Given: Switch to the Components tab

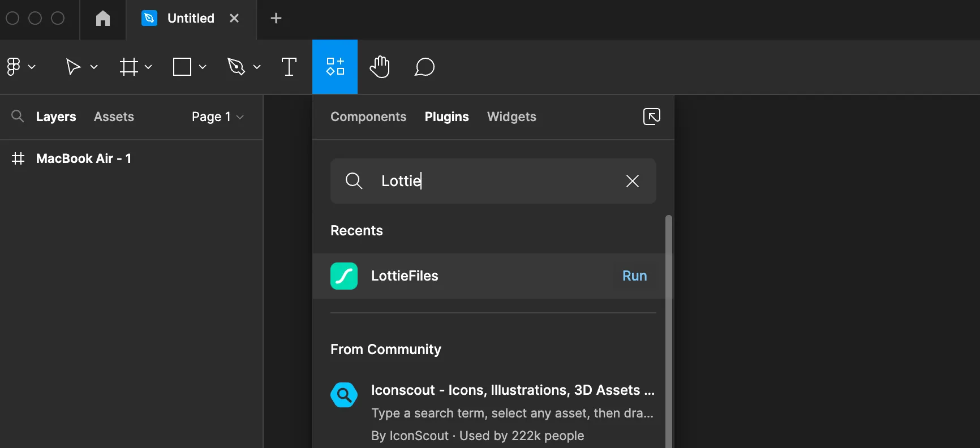Looking at the screenshot, I should (368, 117).
